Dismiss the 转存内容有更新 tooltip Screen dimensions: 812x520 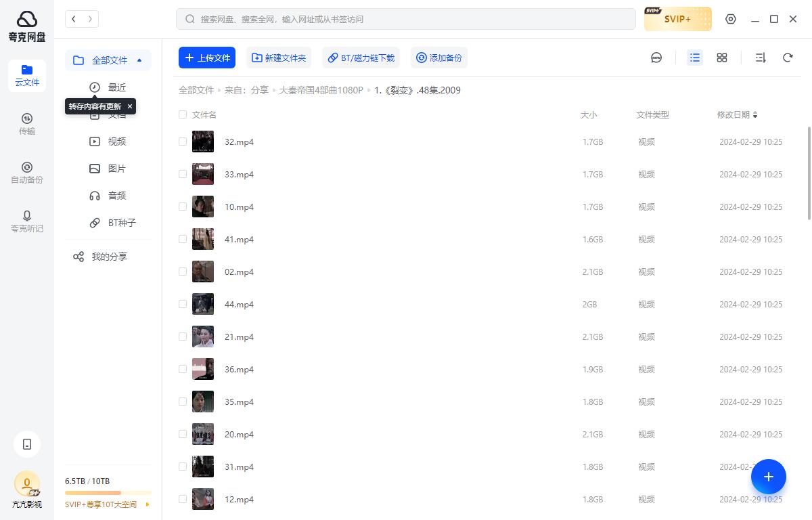pos(130,106)
